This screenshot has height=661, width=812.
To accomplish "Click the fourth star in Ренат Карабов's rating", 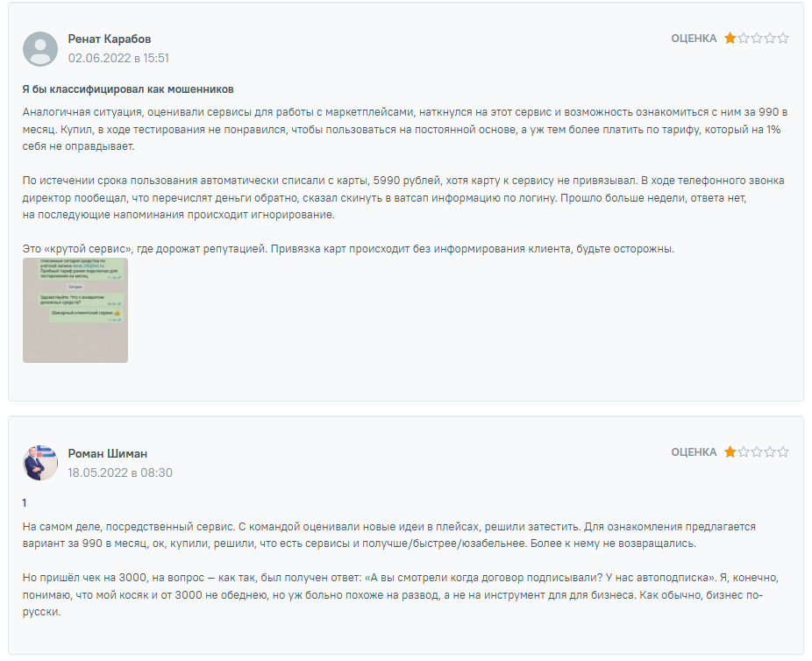I will pos(770,39).
